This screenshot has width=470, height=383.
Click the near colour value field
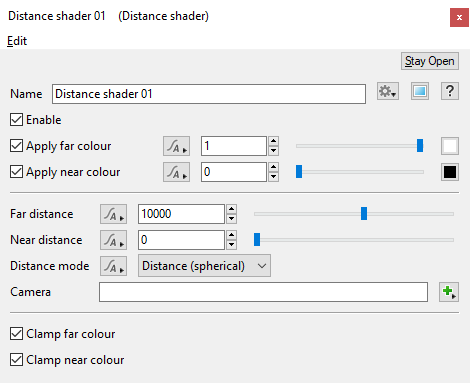tap(234, 172)
